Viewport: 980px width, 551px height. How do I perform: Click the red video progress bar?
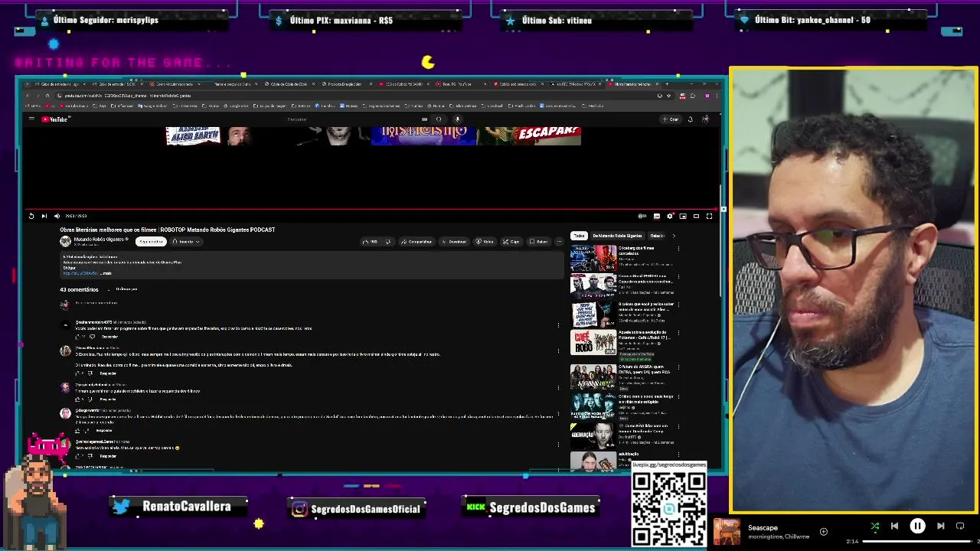[x=372, y=208]
